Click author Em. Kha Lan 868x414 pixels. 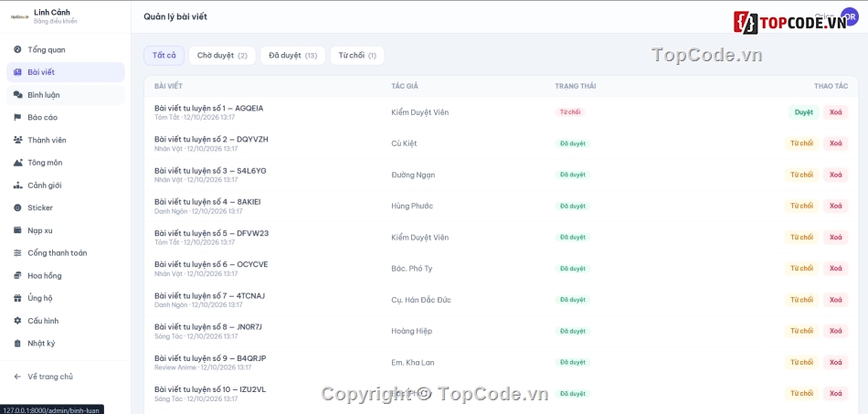(413, 363)
